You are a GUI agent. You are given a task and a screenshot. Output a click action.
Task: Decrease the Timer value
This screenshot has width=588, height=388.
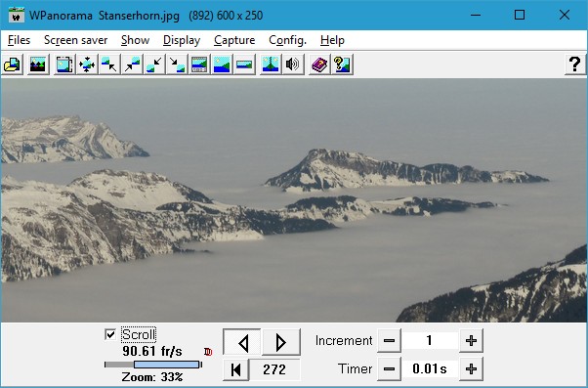tap(389, 368)
